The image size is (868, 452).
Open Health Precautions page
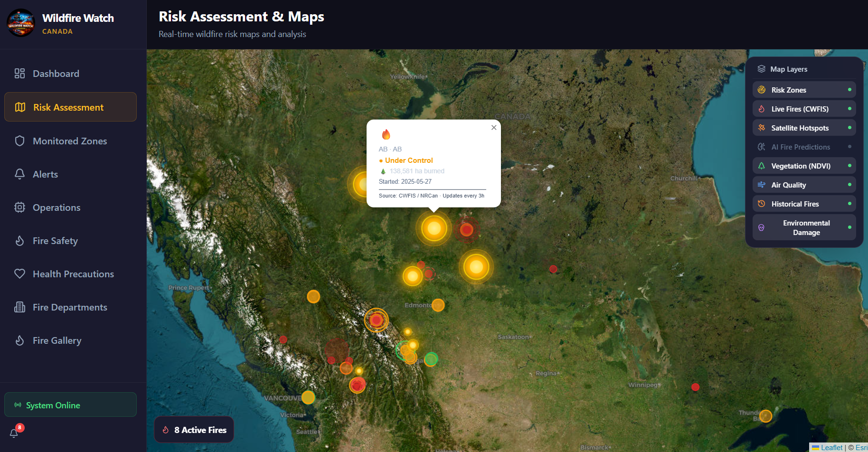click(70, 274)
